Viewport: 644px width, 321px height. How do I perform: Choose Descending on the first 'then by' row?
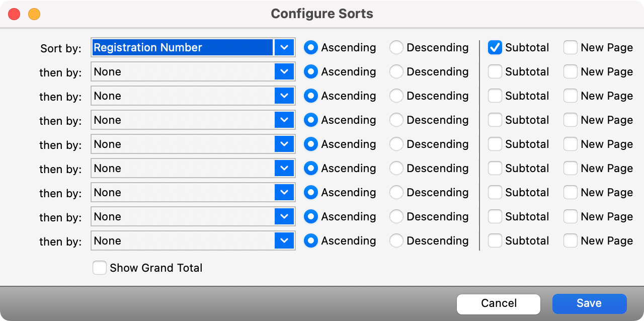click(396, 71)
